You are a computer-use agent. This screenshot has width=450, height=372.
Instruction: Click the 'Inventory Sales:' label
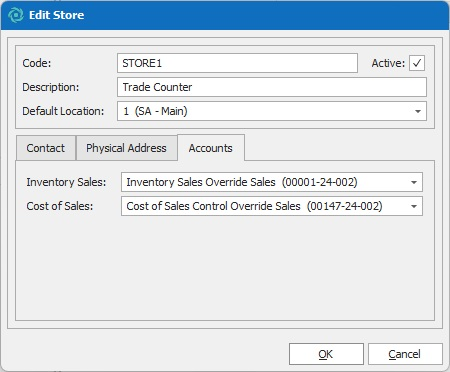pos(66,182)
